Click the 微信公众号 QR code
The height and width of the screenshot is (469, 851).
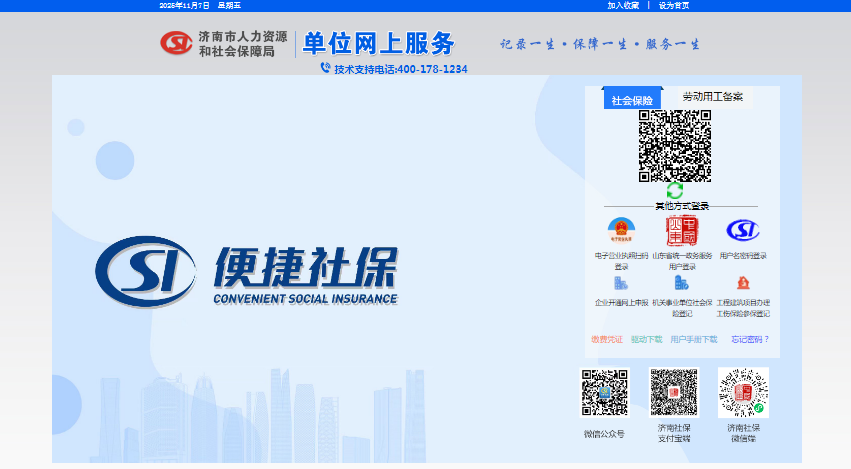coord(604,392)
